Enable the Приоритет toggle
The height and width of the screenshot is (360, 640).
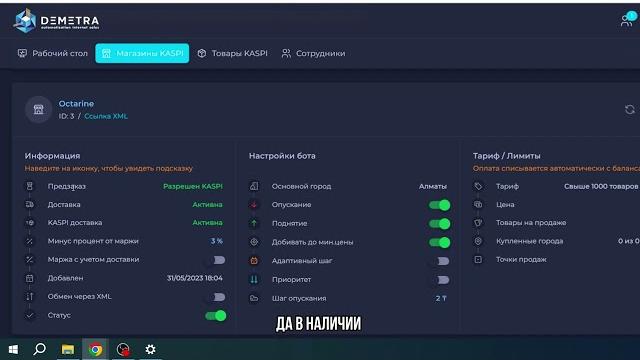[441, 280]
